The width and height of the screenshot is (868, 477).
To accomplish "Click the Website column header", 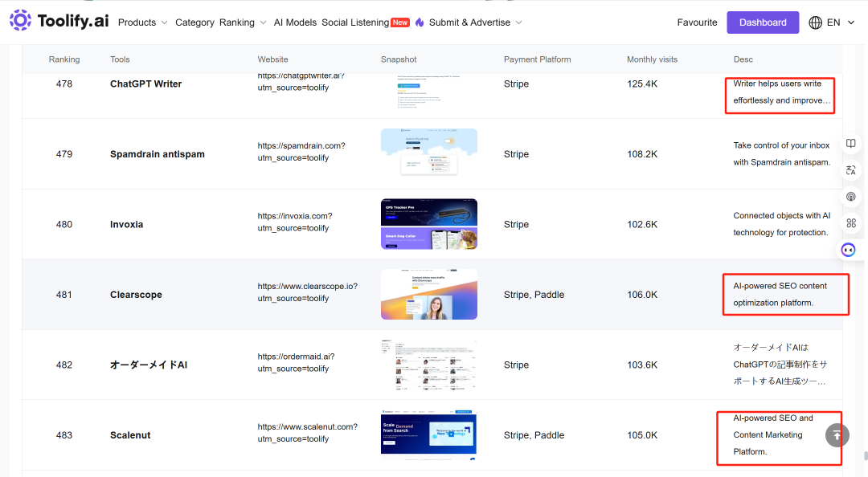I will (x=273, y=59).
